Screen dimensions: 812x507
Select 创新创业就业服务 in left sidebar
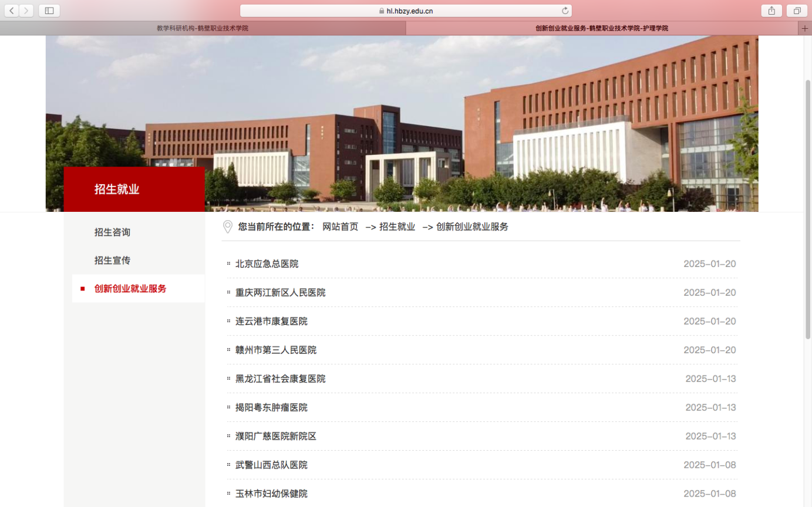pyautogui.click(x=130, y=289)
